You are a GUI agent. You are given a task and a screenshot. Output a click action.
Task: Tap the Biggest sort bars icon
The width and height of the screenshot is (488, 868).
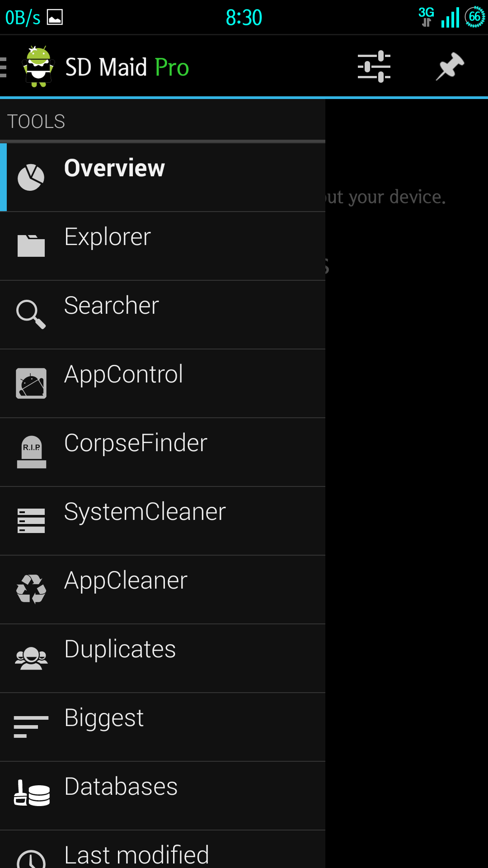point(31,727)
